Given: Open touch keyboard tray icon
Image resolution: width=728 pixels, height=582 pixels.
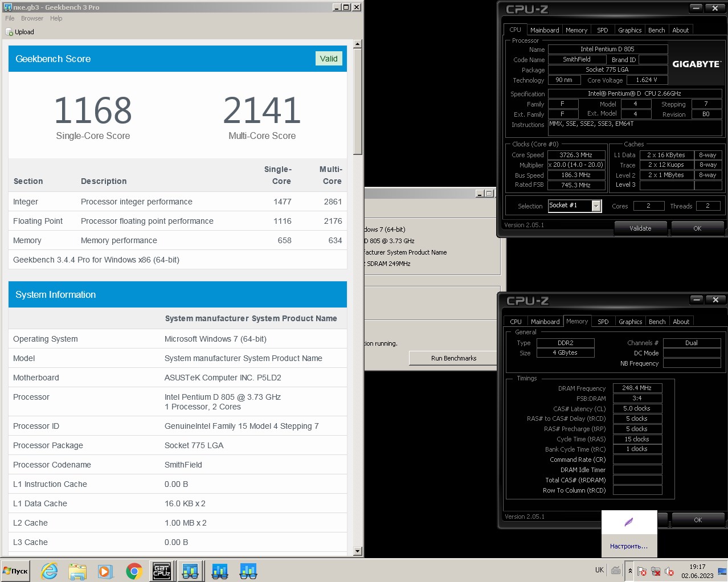Looking at the screenshot, I should click(616, 570).
